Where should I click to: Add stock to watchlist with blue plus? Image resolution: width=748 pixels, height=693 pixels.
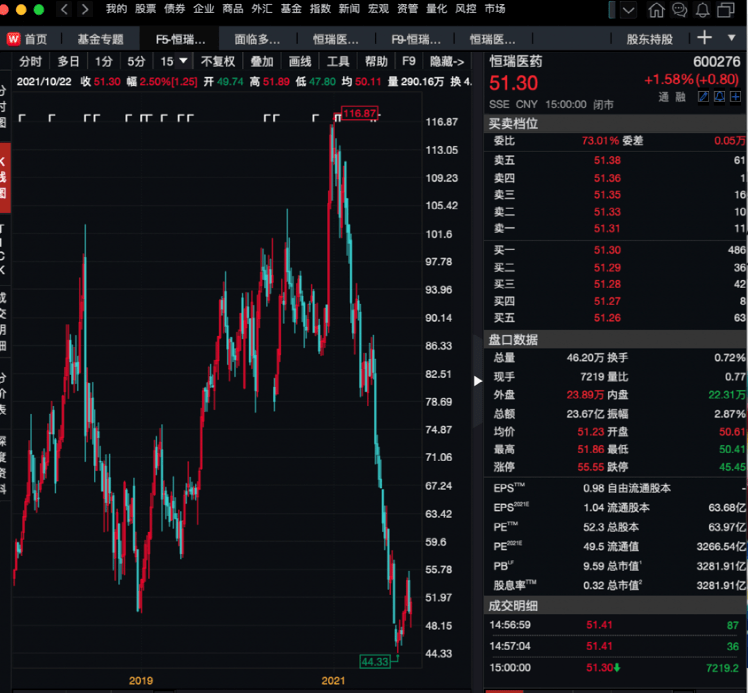[x=735, y=97]
